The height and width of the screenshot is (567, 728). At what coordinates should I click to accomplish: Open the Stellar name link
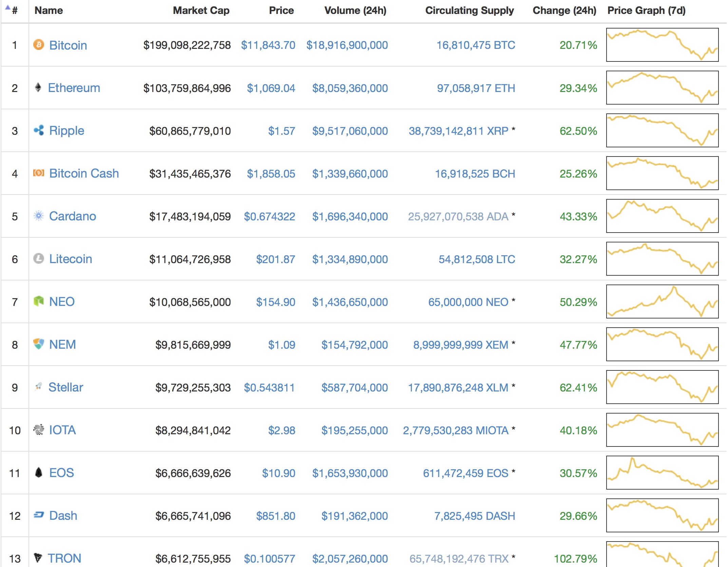[66, 387]
